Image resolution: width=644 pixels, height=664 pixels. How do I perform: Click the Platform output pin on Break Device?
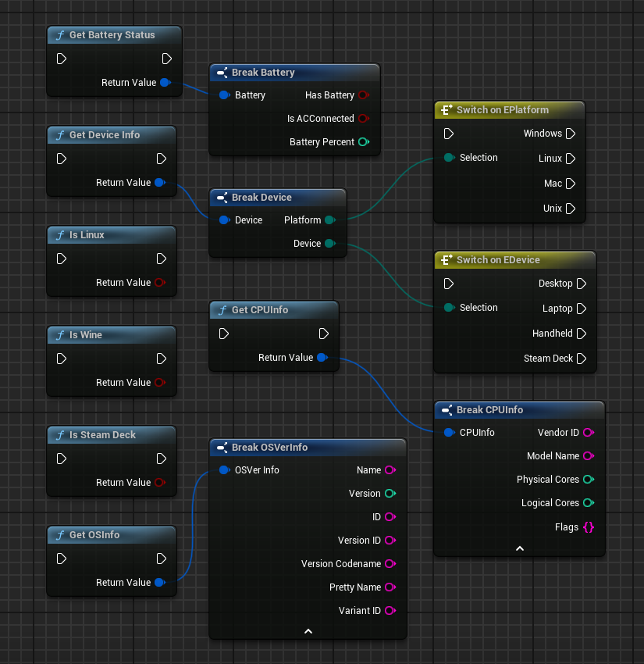[330, 220]
